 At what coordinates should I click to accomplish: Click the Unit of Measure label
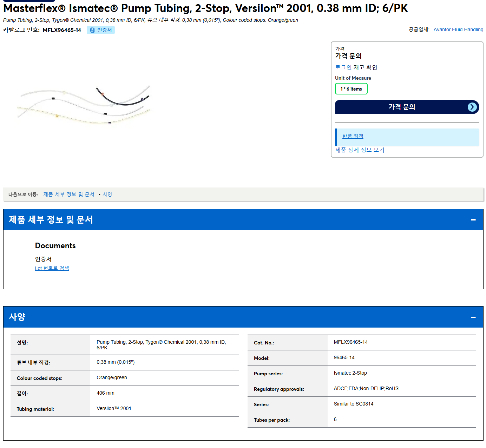[x=353, y=78]
